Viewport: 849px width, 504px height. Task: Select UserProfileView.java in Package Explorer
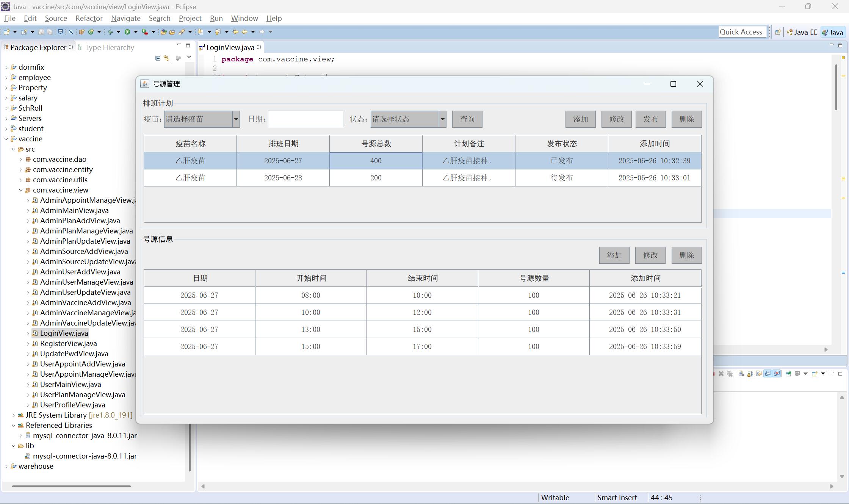coord(72,405)
